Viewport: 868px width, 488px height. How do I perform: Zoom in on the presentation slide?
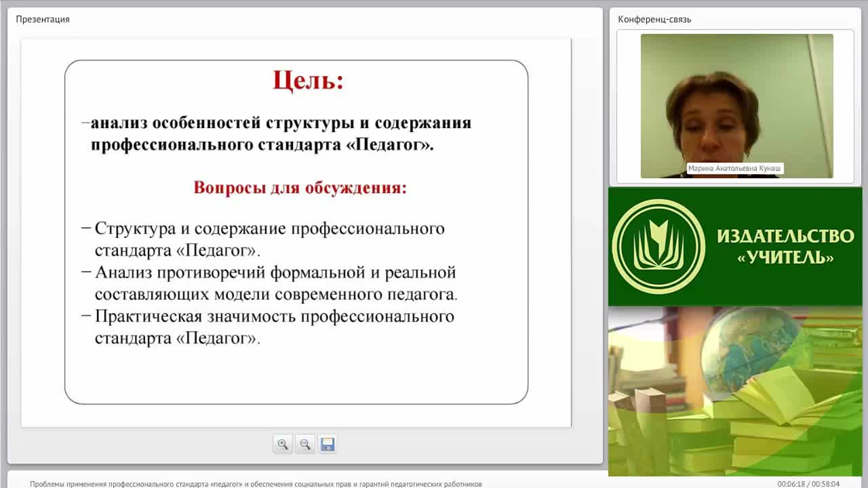coord(283,444)
